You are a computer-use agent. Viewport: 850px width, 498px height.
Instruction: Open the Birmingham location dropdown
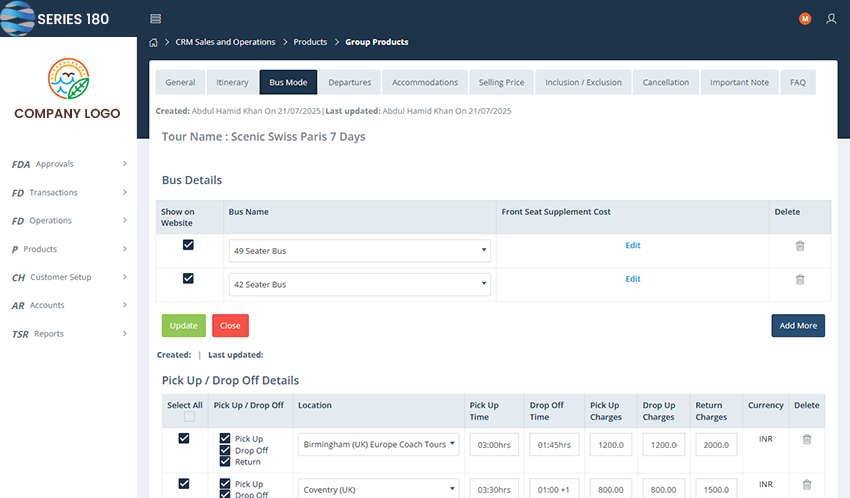[x=378, y=445]
